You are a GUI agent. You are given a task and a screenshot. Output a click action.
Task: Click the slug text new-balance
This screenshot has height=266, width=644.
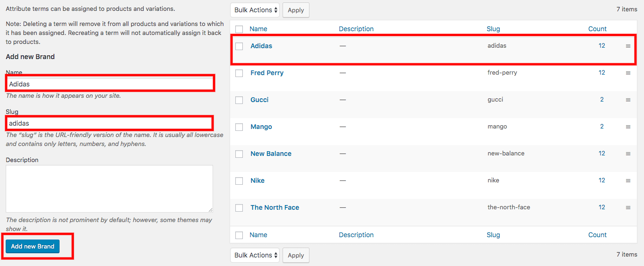(506, 154)
